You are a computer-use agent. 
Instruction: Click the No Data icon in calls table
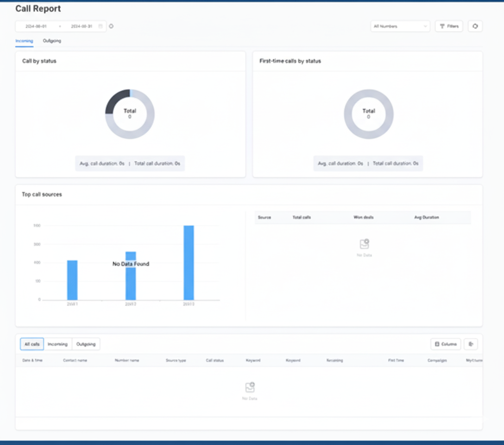click(250, 388)
